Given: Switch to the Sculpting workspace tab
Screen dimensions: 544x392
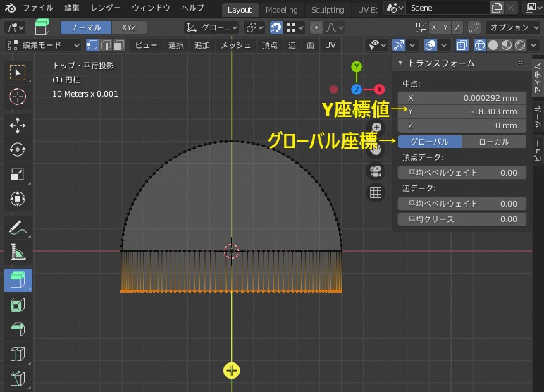Looking at the screenshot, I should (328, 10).
